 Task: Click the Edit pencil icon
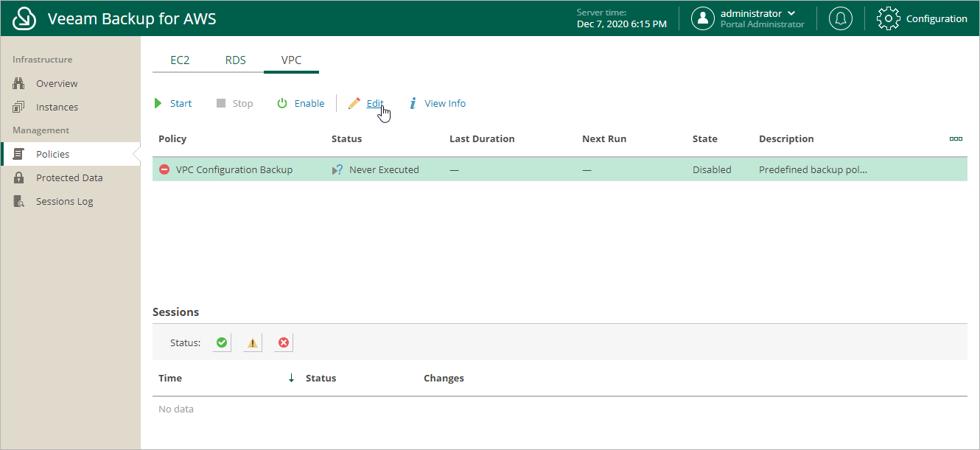pos(354,103)
